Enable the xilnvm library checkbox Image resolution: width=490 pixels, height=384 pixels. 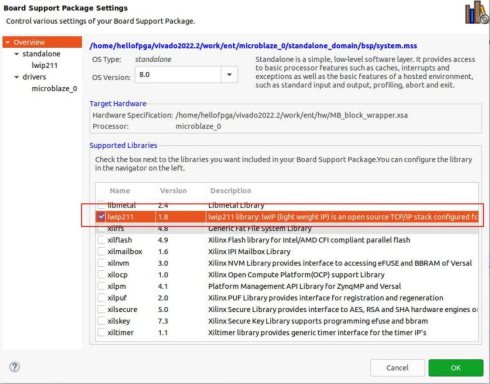coord(101,263)
